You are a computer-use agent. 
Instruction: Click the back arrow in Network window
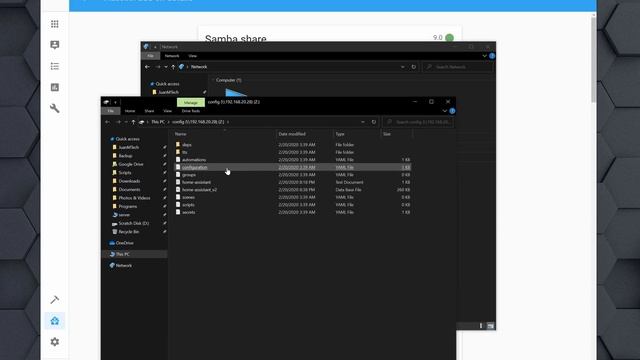(x=147, y=67)
